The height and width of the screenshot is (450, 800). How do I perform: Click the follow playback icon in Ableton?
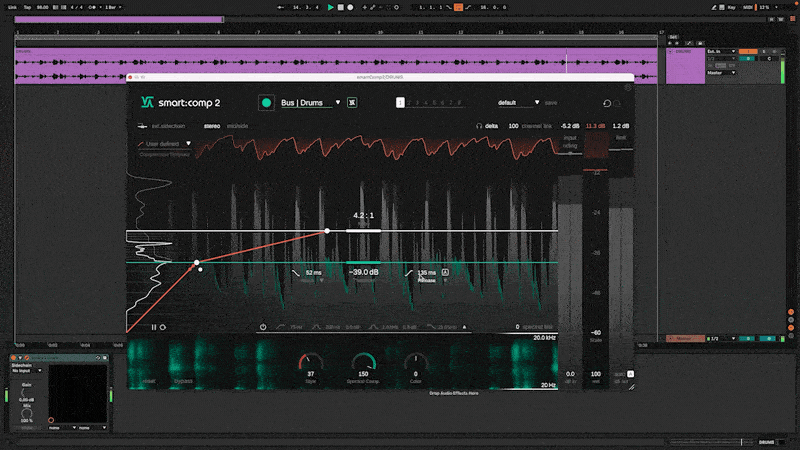click(x=280, y=7)
